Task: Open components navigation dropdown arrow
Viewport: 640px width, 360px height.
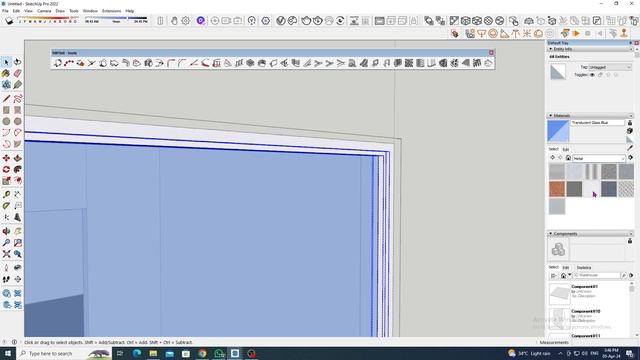Action: [x=569, y=276]
